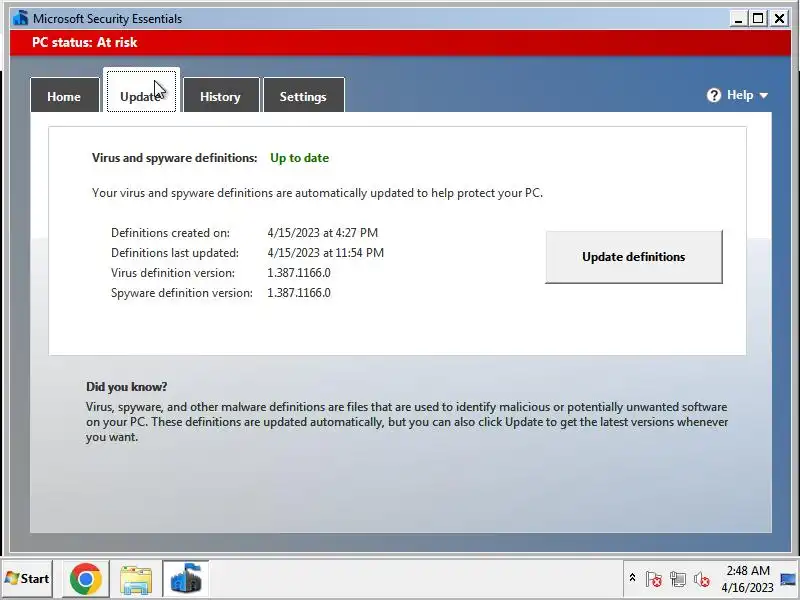The width and height of the screenshot is (800, 600).
Task: Open the clock showing 2:48 AM
Action: tap(747, 579)
